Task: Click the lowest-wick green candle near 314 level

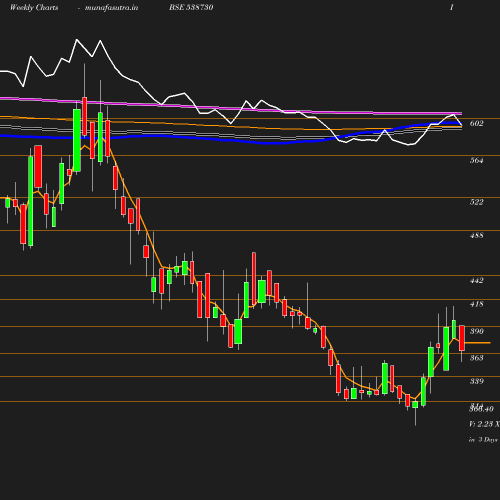Action: (415, 405)
